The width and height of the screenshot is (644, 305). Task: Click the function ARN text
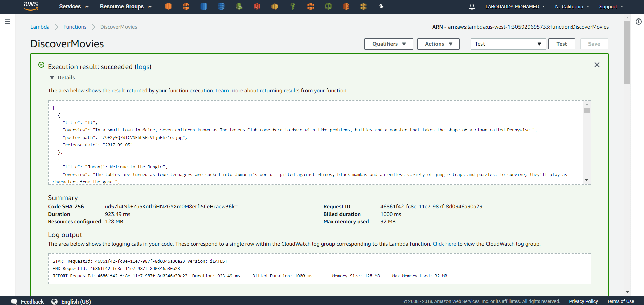(x=521, y=27)
